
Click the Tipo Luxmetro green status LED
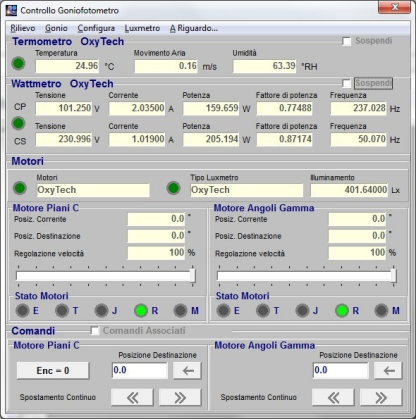point(173,188)
